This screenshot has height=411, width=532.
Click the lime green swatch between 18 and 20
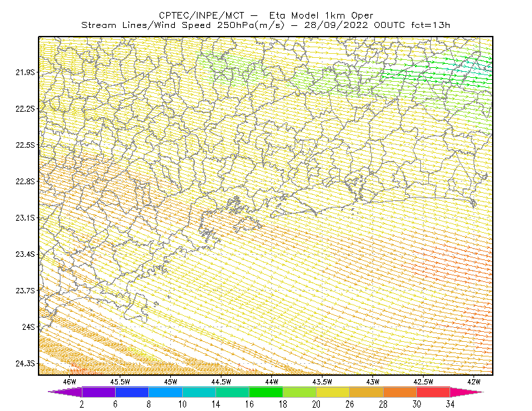click(x=299, y=392)
